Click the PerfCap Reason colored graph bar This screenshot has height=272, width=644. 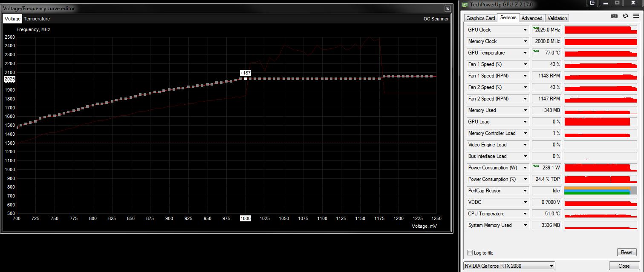pyautogui.click(x=601, y=191)
